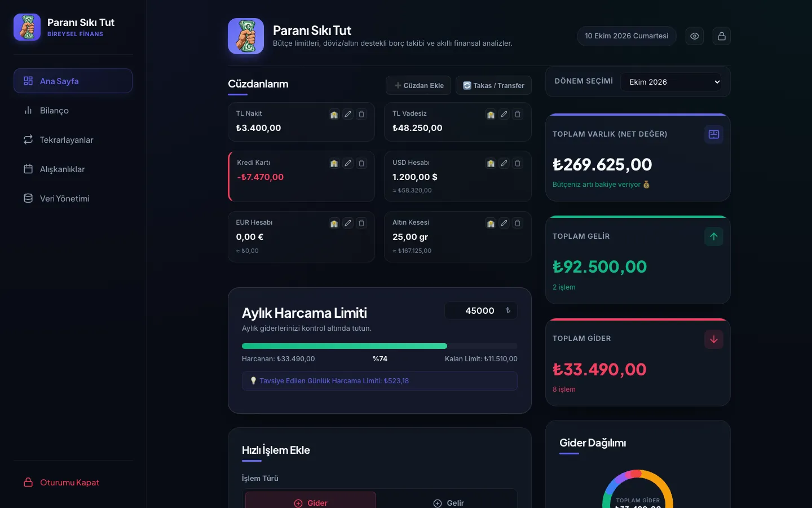Click the Takas / Transfer button
The width and height of the screenshot is (812, 508).
click(493, 85)
